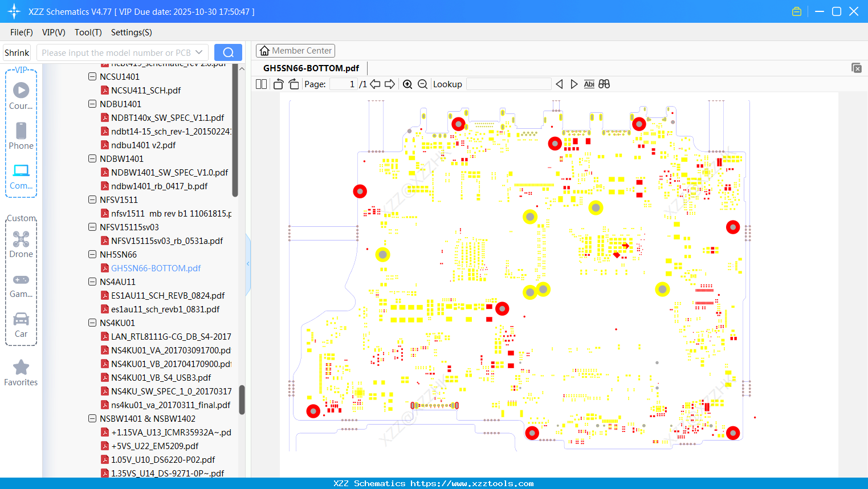Screen dimensions: 868x489
Task: Click the Shrink button
Action: (x=17, y=52)
